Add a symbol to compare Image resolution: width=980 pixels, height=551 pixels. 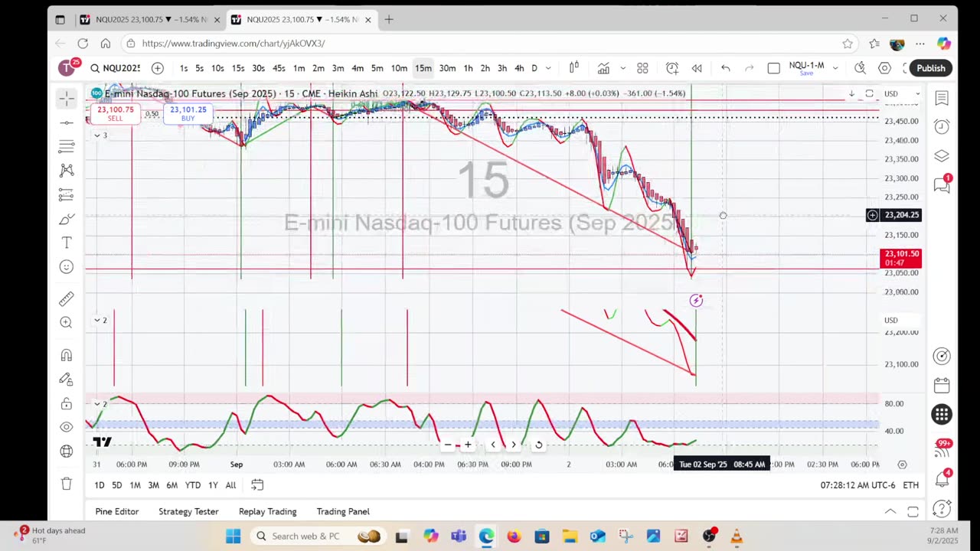tap(157, 68)
